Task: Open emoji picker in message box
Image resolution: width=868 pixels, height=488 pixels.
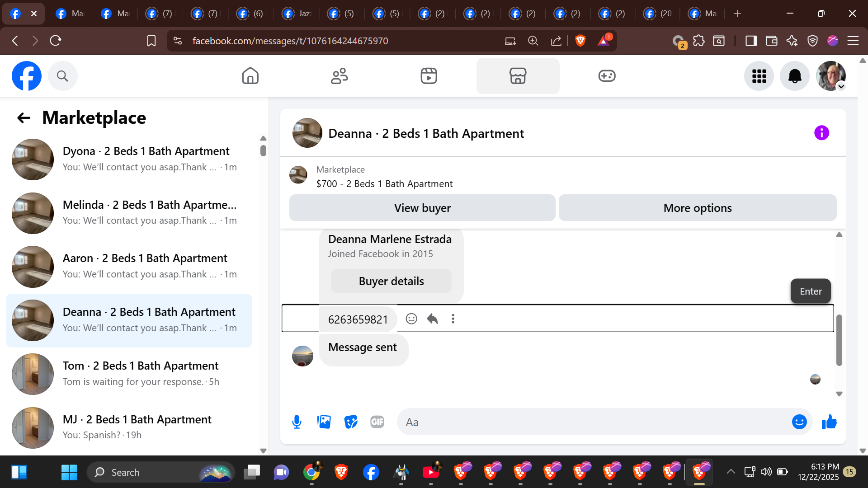Action: coord(799,422)
